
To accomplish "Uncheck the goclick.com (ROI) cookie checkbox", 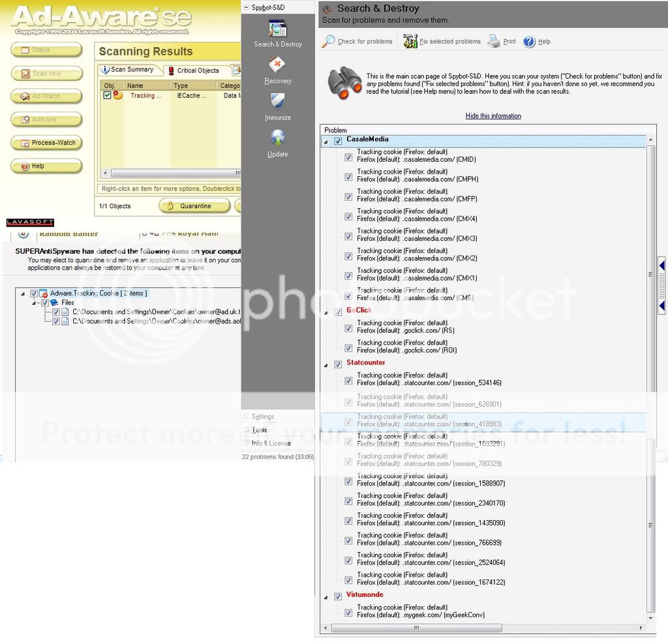I will tap(348, 348).
